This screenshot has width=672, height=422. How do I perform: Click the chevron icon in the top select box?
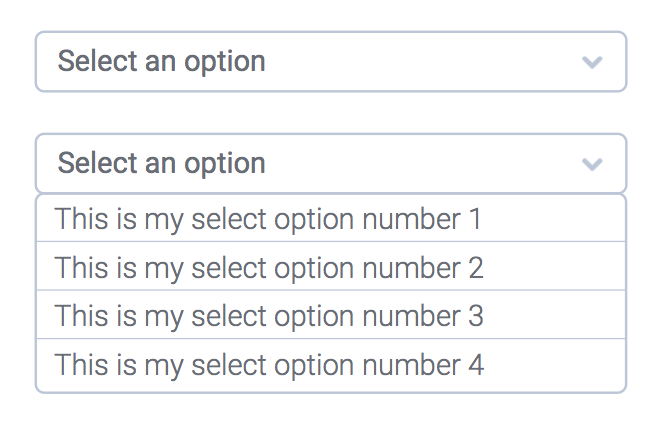(592, 62)
